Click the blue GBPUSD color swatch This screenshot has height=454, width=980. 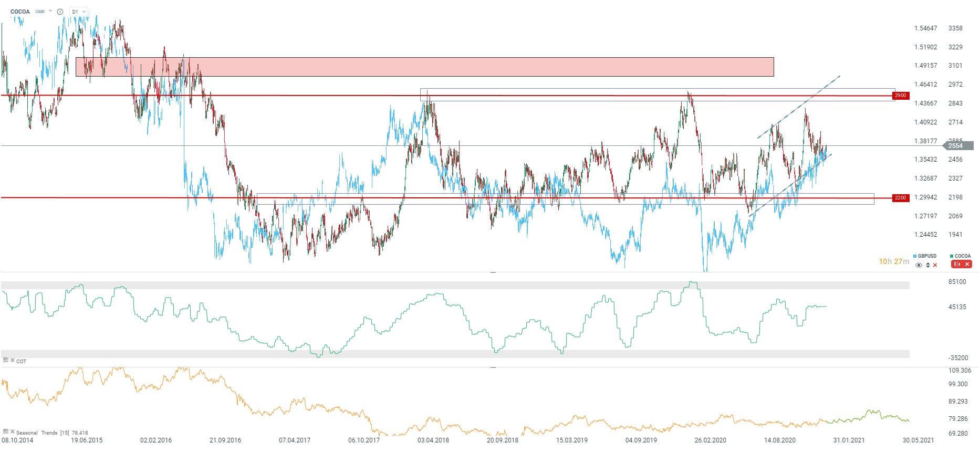click(x=915, y=256)
